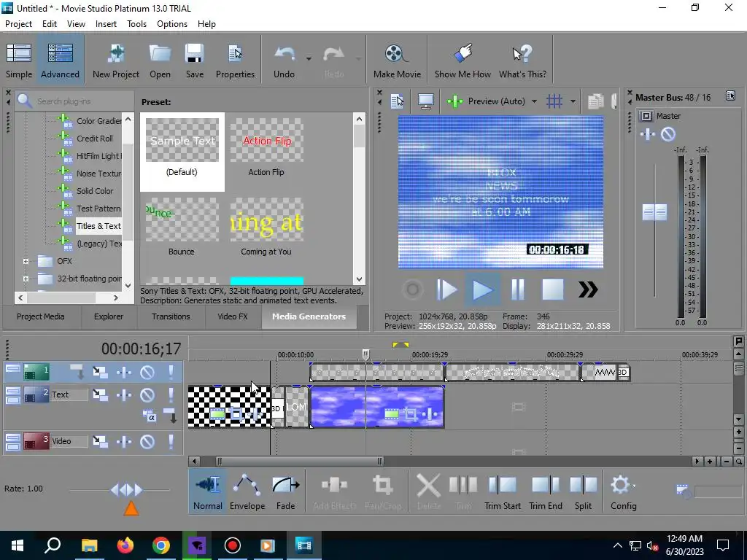Pause the preview playback

tap(518, 289)
